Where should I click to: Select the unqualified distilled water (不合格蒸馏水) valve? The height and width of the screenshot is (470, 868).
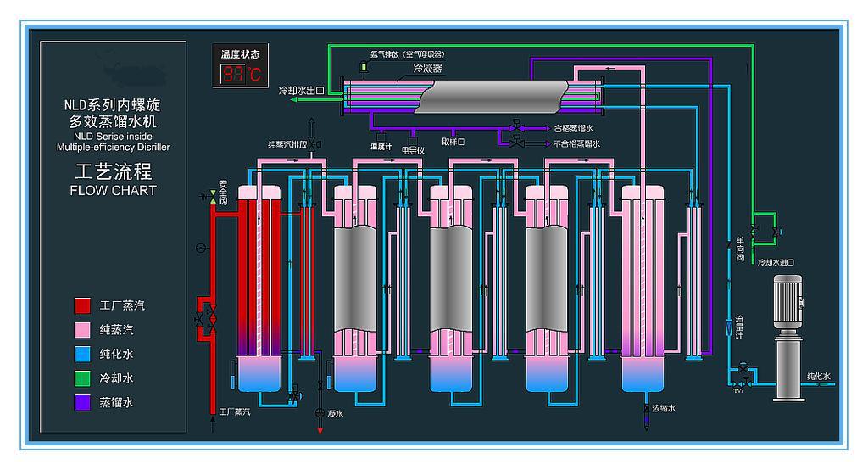pos(516,144)
